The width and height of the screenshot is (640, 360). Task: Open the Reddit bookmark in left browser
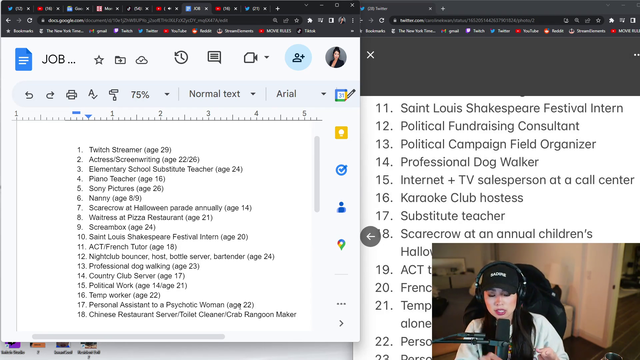(x=202, y=31)
